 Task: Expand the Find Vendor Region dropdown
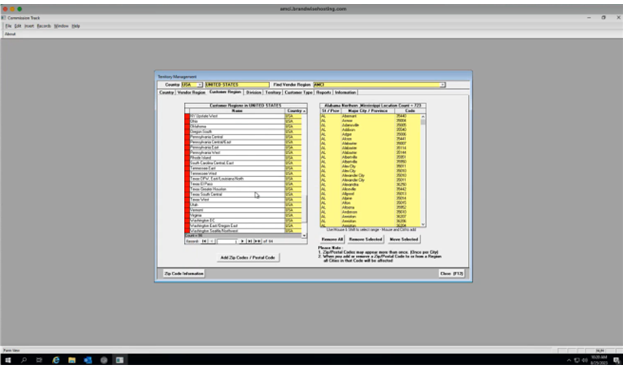443,85
